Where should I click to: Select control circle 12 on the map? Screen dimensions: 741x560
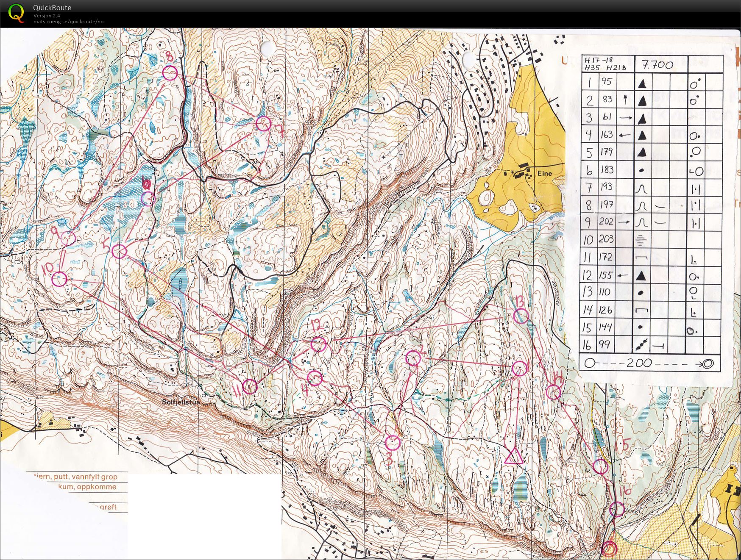coord(318,344)
